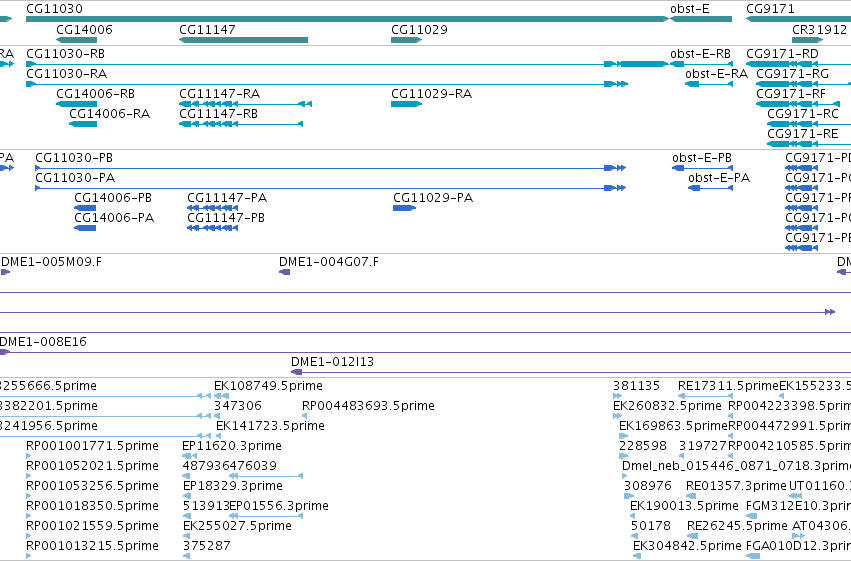This screenshot has width=851, height=561.
Task: Click feature 347306
Action: (x=217, y=416)
